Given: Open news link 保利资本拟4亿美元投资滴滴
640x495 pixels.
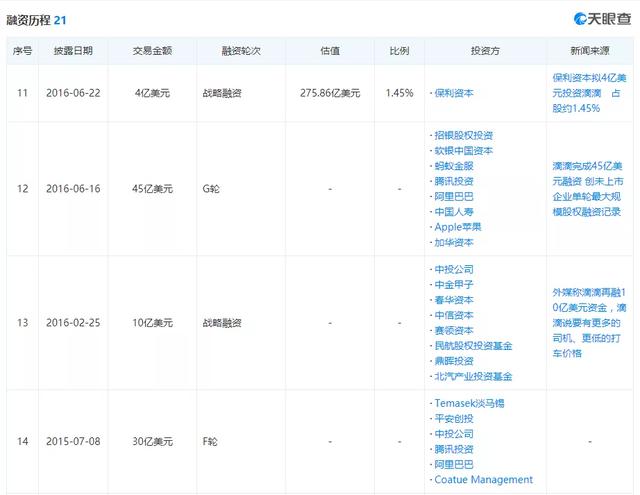Looking at the screenshot, I should (x=589, y=93).
